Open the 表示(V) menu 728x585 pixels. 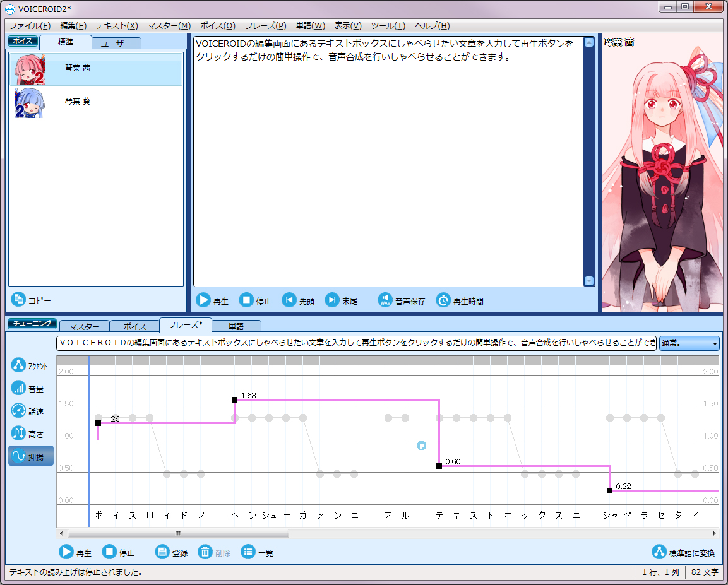click(348, 26)
